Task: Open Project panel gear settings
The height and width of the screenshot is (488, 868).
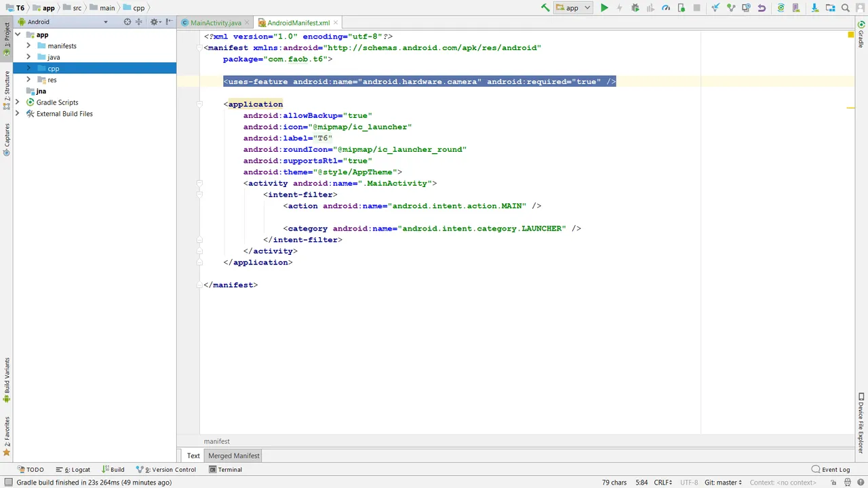Action: pos(155,22)
